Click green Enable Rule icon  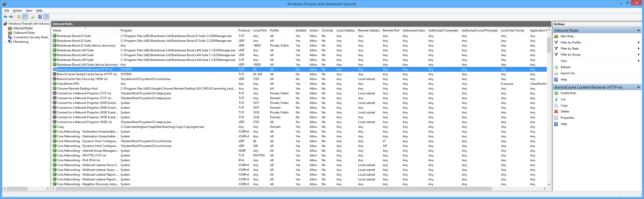click(556, 93)
